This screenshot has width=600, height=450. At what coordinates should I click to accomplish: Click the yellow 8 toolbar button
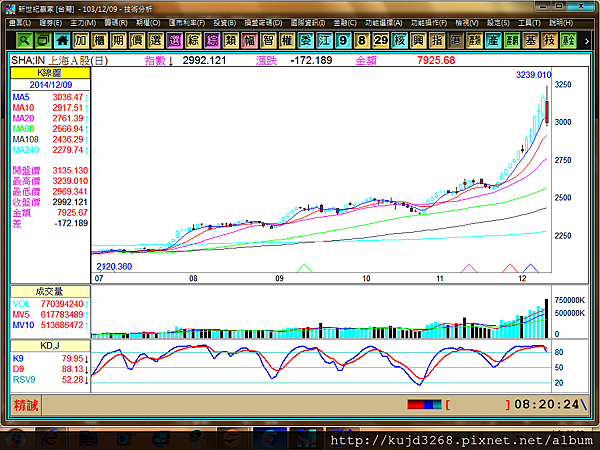[362, 40]
